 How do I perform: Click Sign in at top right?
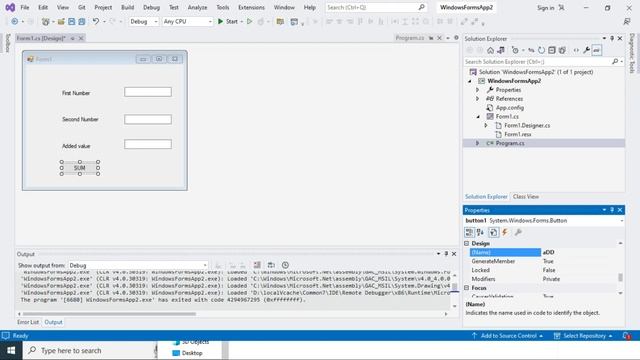(x=546, y=8)
